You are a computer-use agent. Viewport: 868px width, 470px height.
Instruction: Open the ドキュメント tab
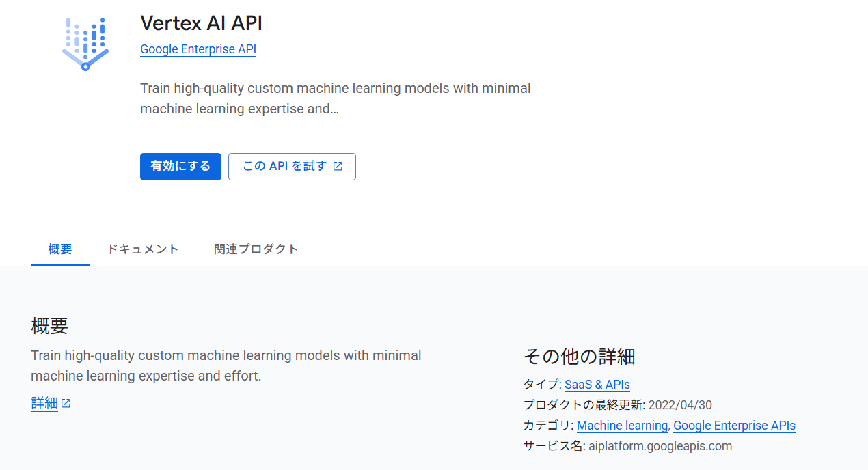[x=143, y=249]
